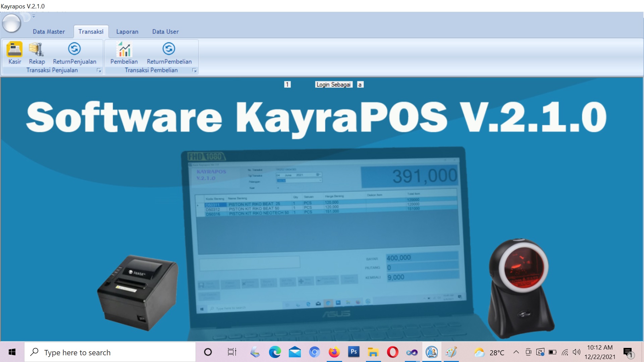Screen dimensions: 644x362
Task: Show hidden system tray icons chevron
Action: point(516,352)
